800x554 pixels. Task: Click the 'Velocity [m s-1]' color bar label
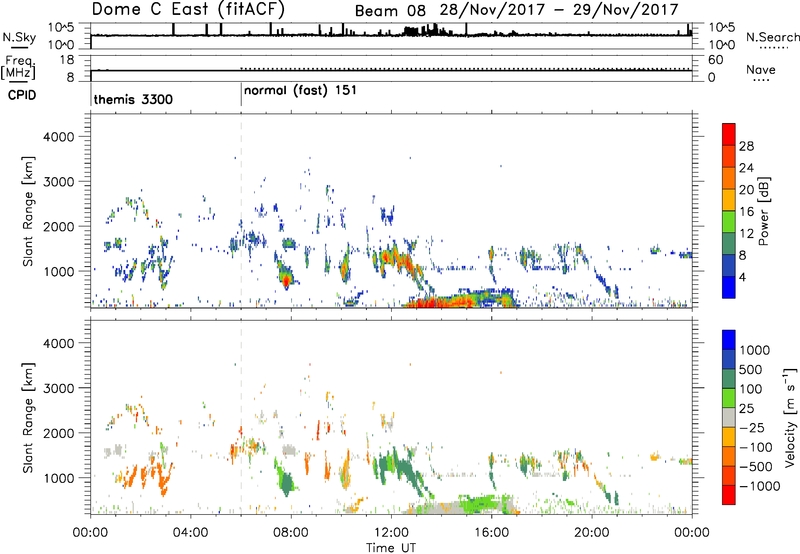pos(790,417)
